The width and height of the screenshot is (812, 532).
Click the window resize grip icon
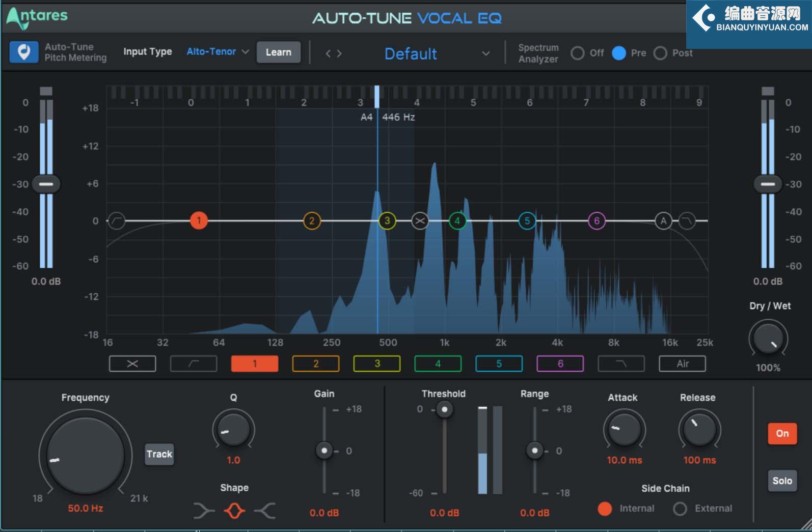click(x=805, y=525)
